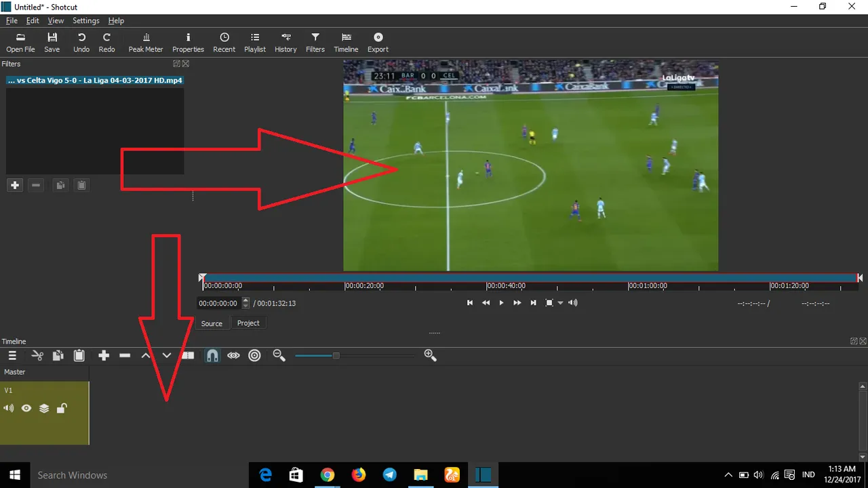Click the current timecode field

point(219,303)
